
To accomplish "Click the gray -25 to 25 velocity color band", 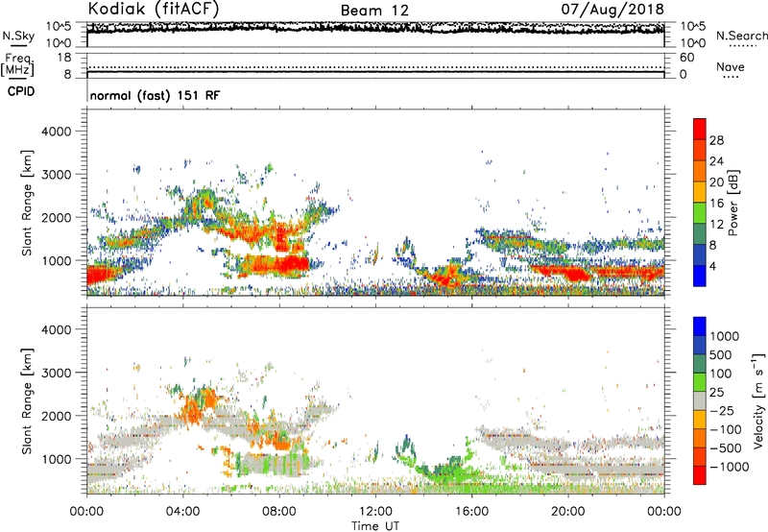I will click(x=700, y=400).
